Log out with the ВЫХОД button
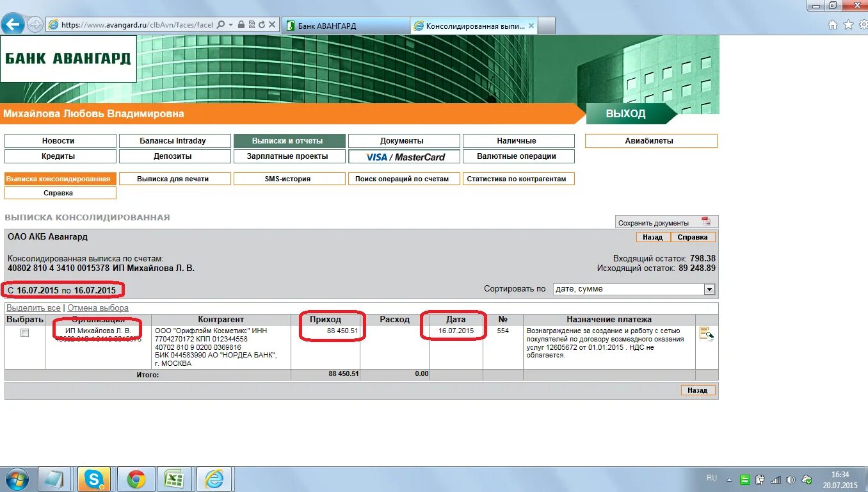 click(x=626, y=113)
